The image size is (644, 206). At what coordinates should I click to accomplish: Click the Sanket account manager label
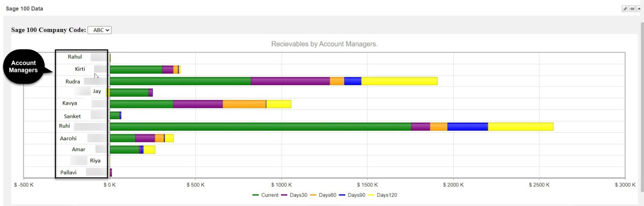tap(72, 116)
